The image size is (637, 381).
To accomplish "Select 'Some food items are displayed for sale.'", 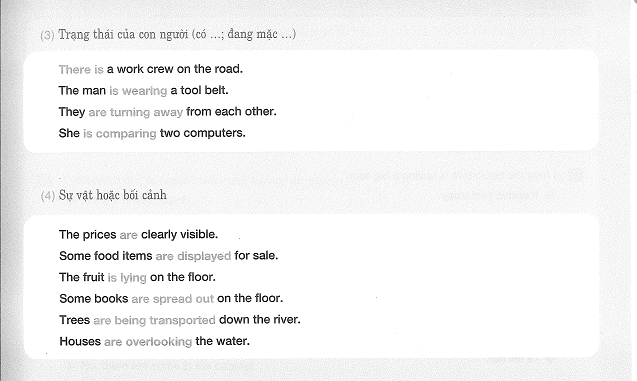I will [x=169, y=256].
